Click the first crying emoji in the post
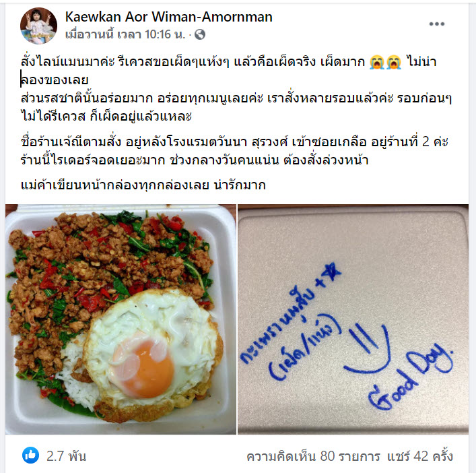The height and width of the screenshot is (473, 476). point(377,62)
